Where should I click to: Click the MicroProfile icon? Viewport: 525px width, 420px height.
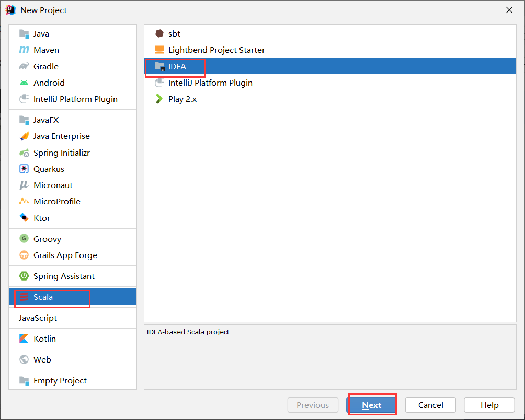[x=24, y=201]
